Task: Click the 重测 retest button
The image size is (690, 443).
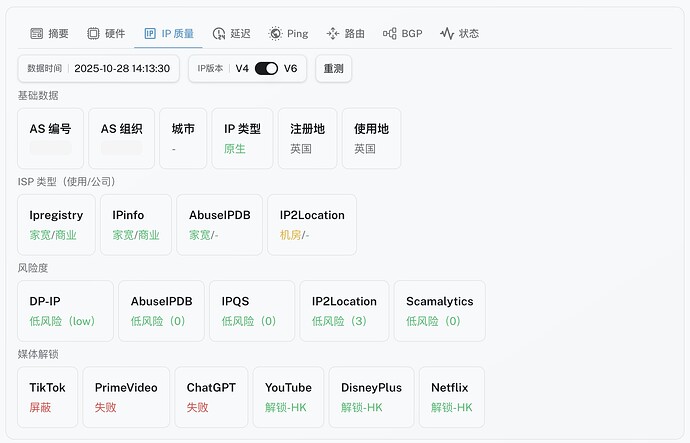Action: pyautogui.click(x=334, y=69)
